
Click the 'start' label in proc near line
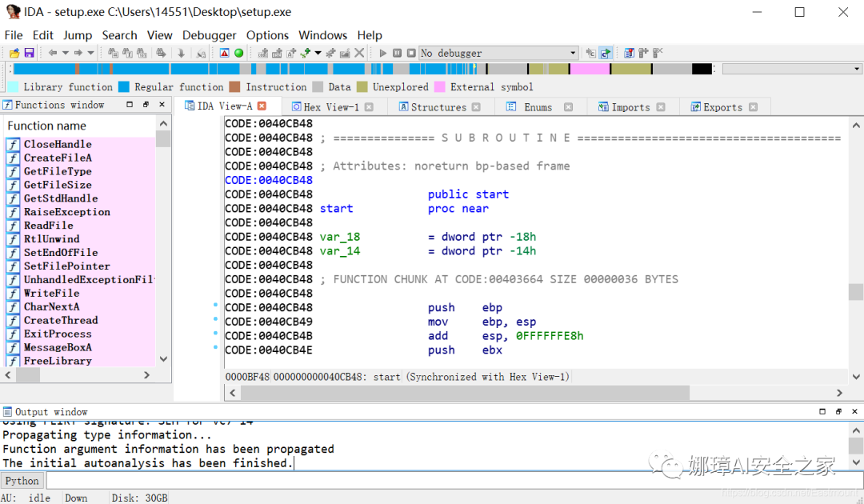pos(336,208)
